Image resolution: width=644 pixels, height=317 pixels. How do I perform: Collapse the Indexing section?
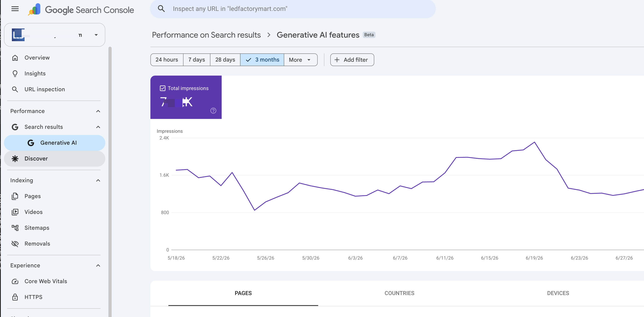(x=98, y=180)
